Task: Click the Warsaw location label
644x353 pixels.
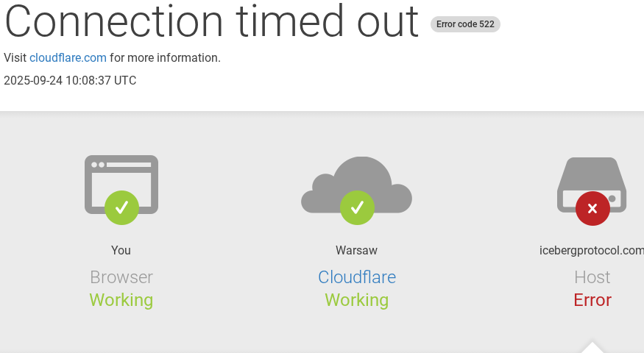Action: (357, 251)
